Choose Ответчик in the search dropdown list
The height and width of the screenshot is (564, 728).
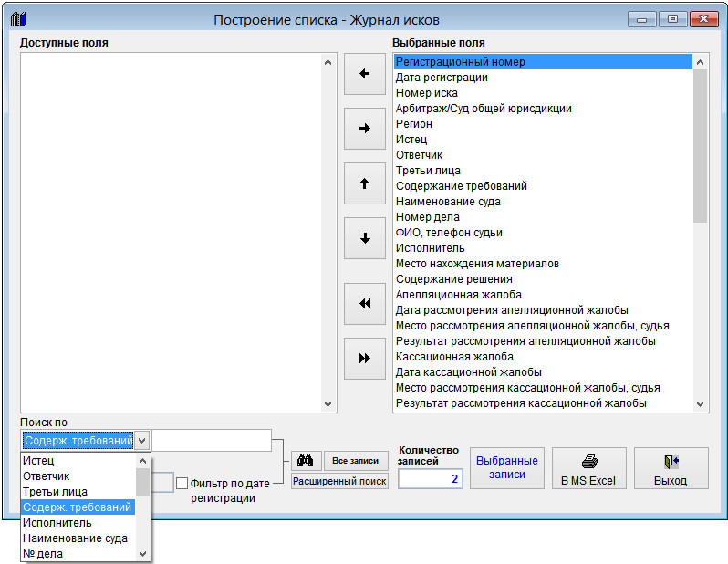78,476
